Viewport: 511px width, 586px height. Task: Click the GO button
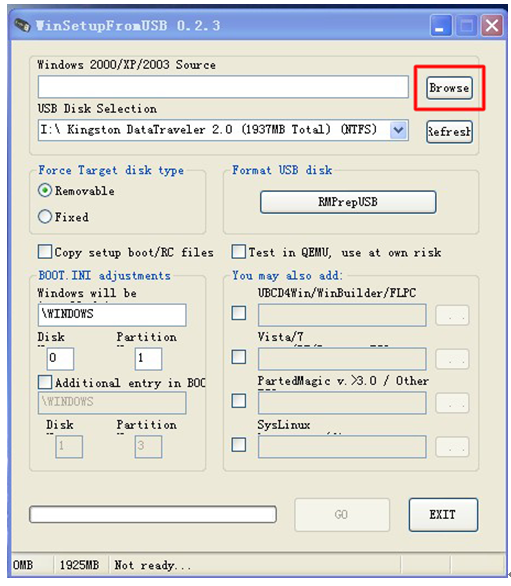pos(342,515)
